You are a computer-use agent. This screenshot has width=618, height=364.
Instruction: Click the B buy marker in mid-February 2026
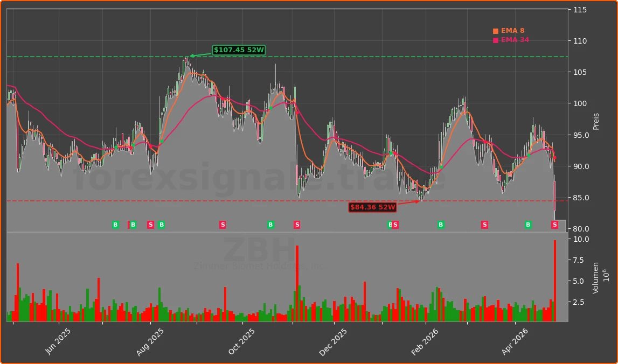[441, 225]
